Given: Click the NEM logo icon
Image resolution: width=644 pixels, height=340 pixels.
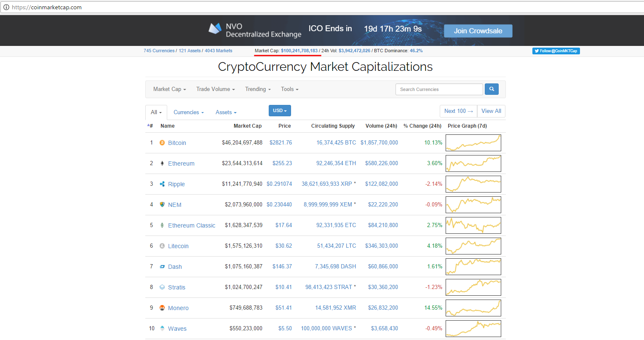Looking at the screenshot, I should click(x=162, y=205).
